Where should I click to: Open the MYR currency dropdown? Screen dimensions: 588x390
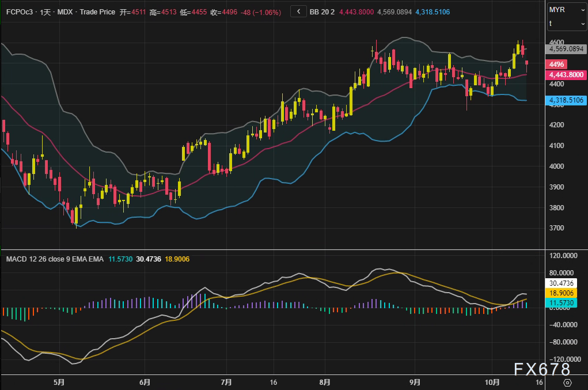pos(566,10)
